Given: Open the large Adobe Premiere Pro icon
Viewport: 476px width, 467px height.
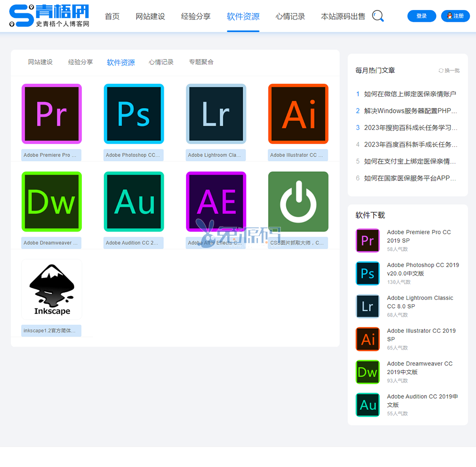Looking at the screenshot, I should tap(51, 114).
